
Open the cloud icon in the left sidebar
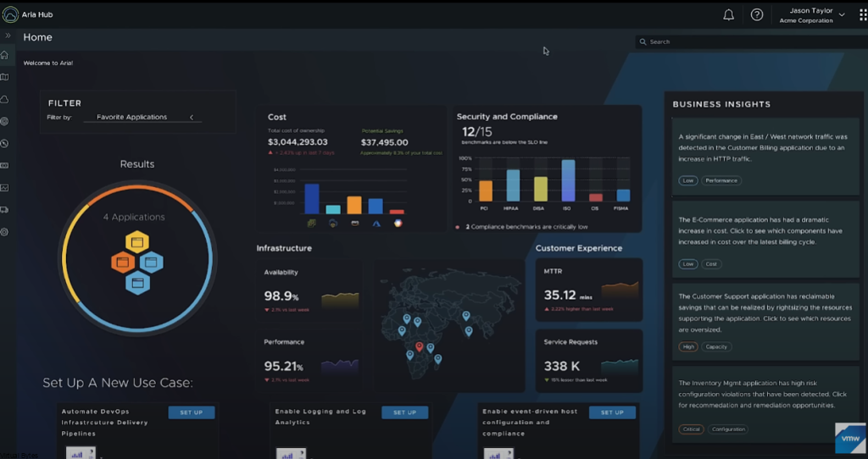[4, 99]
